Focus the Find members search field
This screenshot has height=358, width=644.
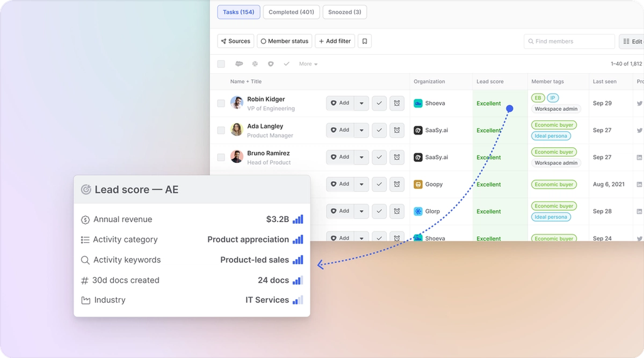(x=569, y=41)
